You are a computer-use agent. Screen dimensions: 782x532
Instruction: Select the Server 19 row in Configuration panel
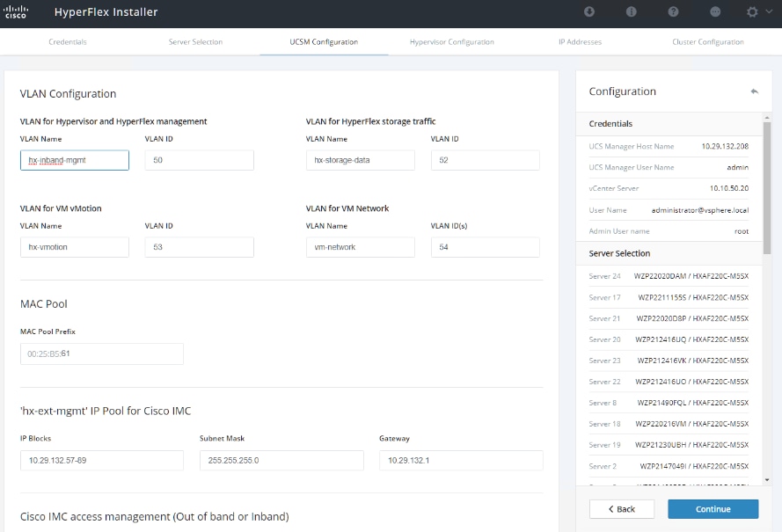click(x=669, y=445)
